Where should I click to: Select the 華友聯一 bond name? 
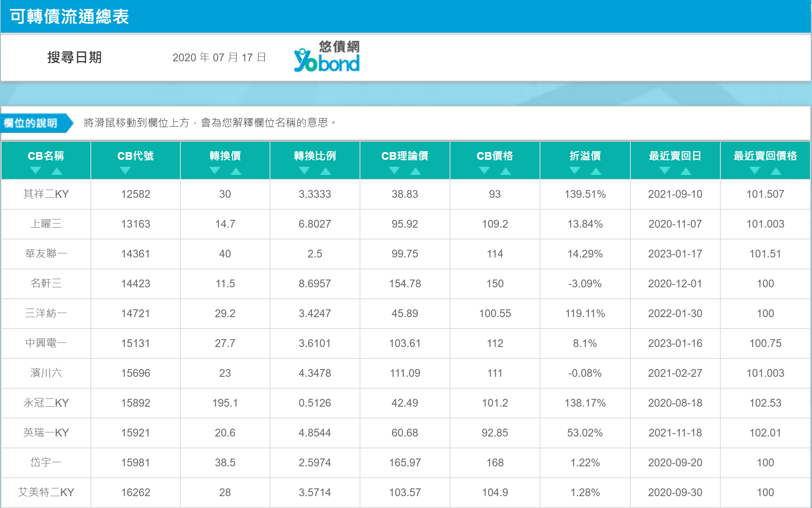(x=46, y=253)
